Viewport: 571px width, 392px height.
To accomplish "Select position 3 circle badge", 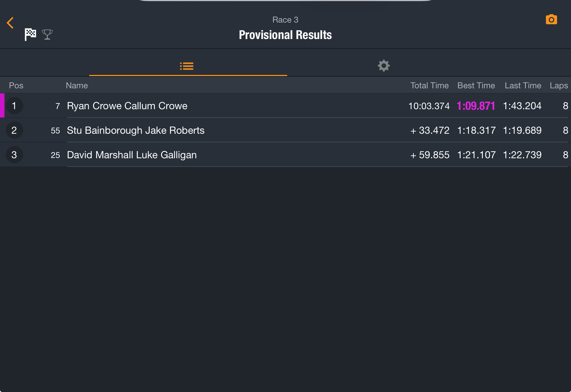I will pos(14,155).
